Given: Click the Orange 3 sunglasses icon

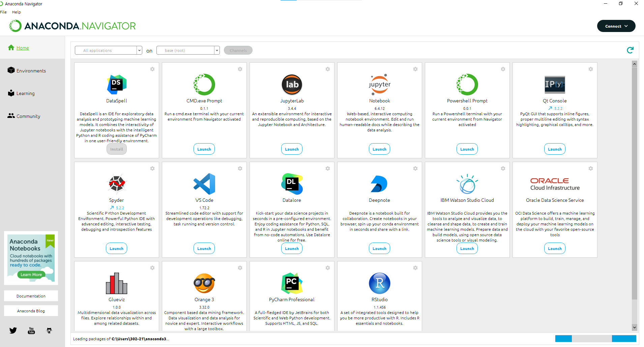Looking at the screenshot, I should click(x=204, y=283).
